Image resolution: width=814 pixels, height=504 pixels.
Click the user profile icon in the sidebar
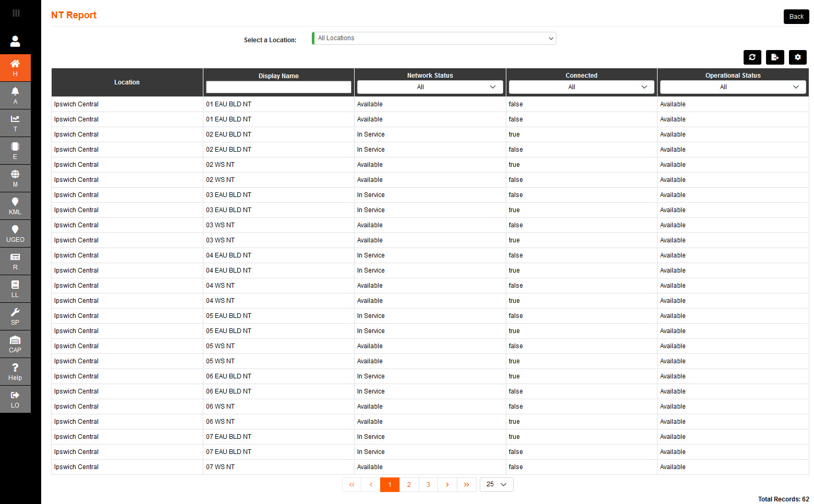coord(15,41)
